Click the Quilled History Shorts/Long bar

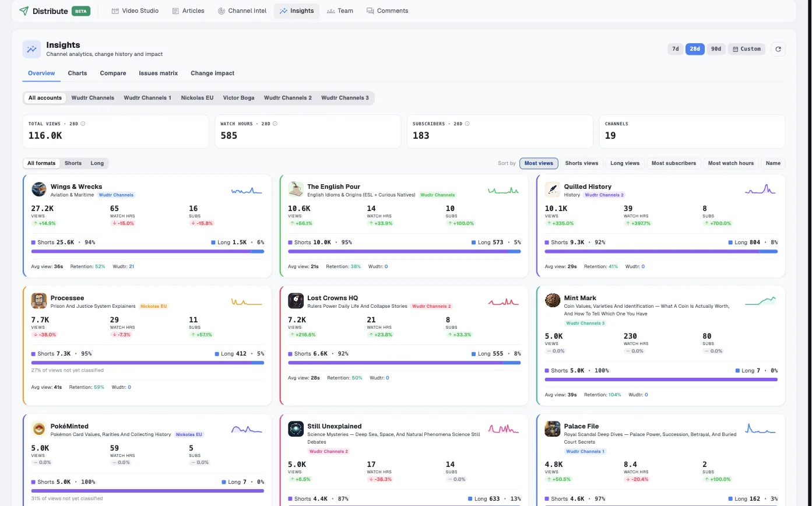click(x=661, y=252)
